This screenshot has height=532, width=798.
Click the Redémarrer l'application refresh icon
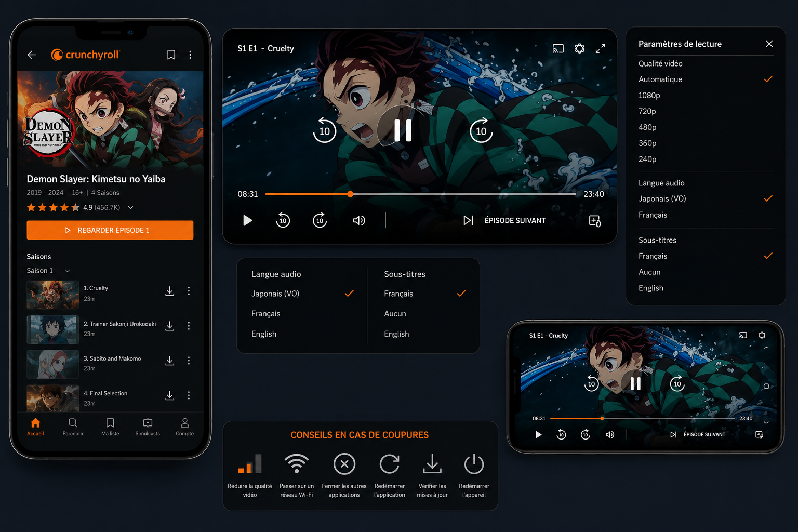pos(389,464)
